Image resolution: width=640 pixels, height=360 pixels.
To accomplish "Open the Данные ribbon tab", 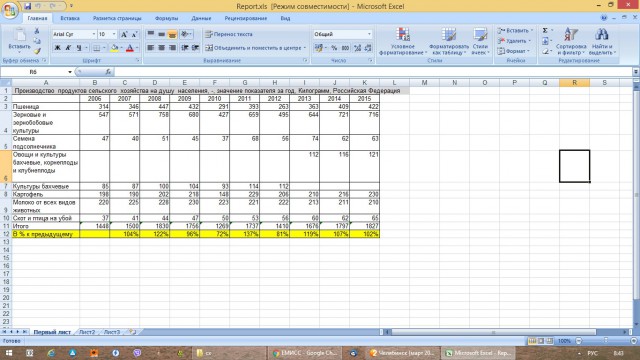I will pos(201,18).
